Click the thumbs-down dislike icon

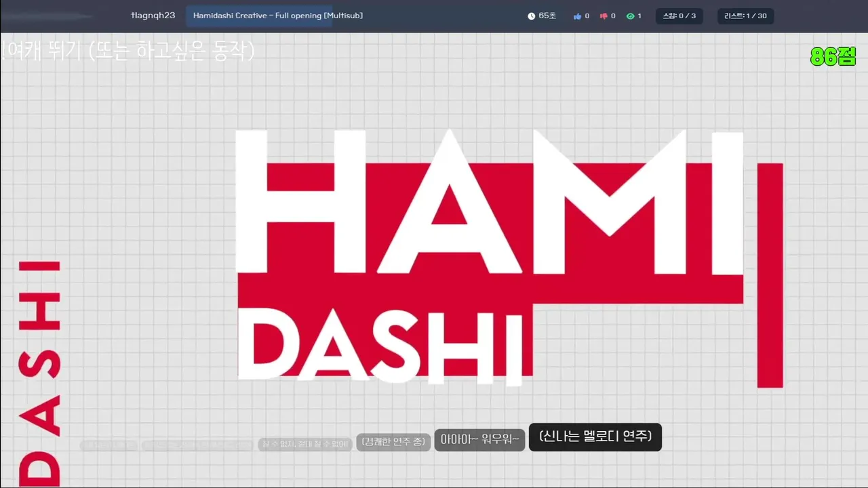604,16
